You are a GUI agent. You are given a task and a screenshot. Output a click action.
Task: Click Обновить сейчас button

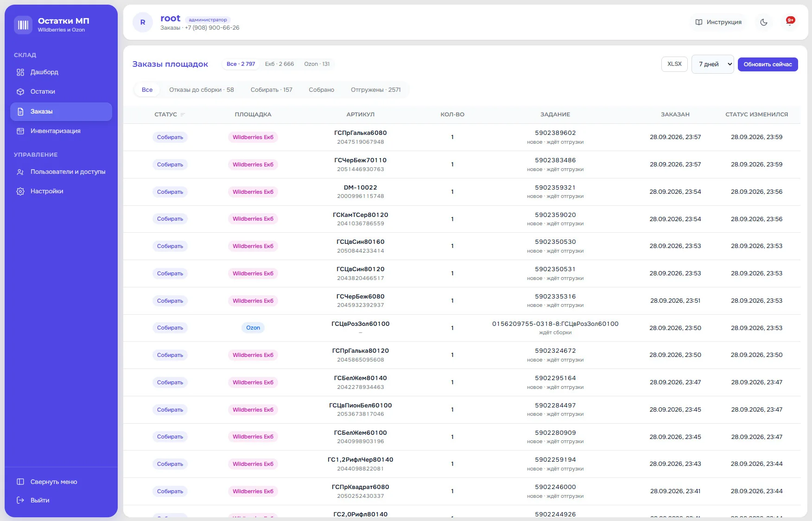coord(768,64)
